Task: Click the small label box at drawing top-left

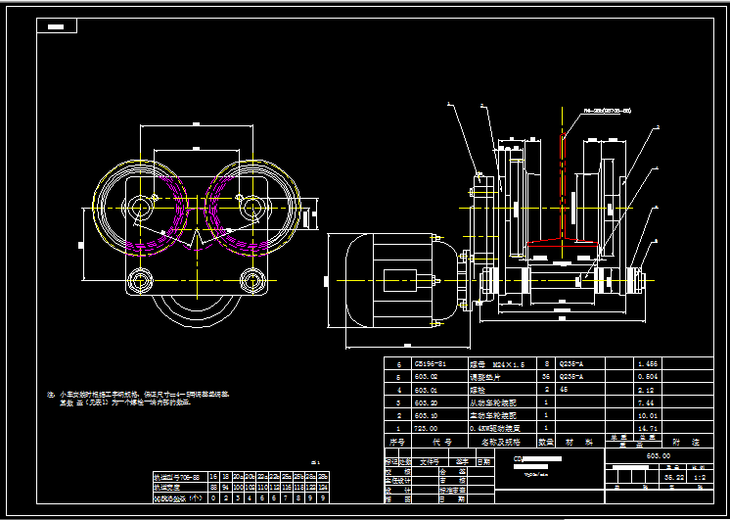Action: coord(56,27)
